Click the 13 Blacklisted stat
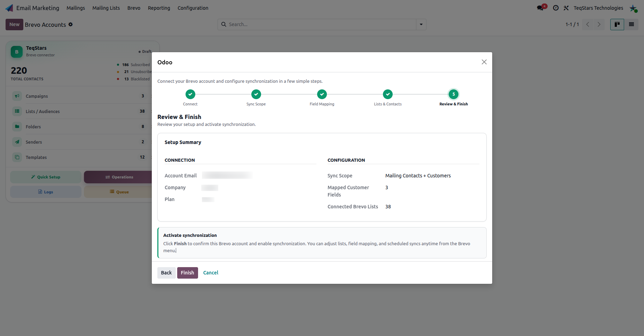The height and width of the screenshot is (336, 644). pos(133,79)
